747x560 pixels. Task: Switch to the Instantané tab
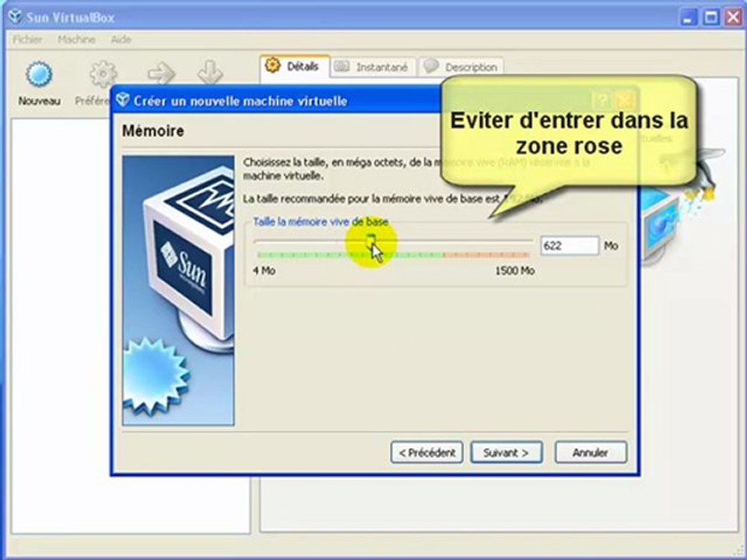tap(373, 67)
